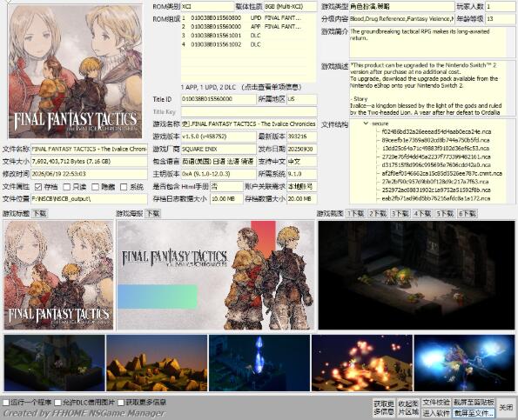Click the 文件名称 file name field

[89, 149]
